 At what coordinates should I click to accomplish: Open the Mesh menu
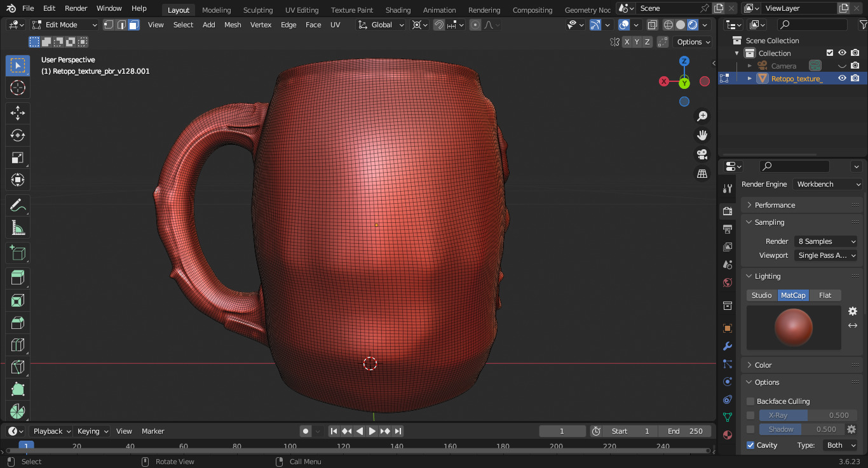(x=233, y=25)
